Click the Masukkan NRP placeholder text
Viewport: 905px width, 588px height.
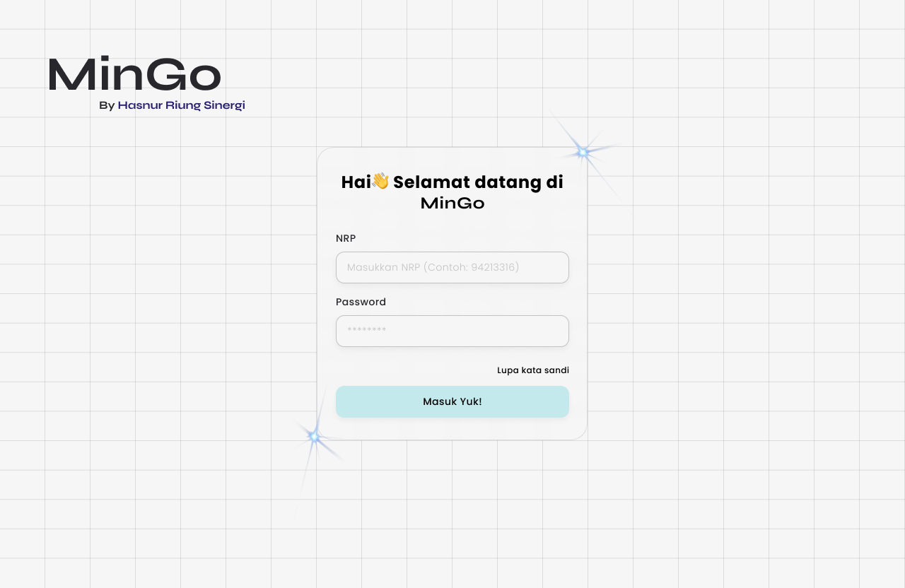pos(384,267)
